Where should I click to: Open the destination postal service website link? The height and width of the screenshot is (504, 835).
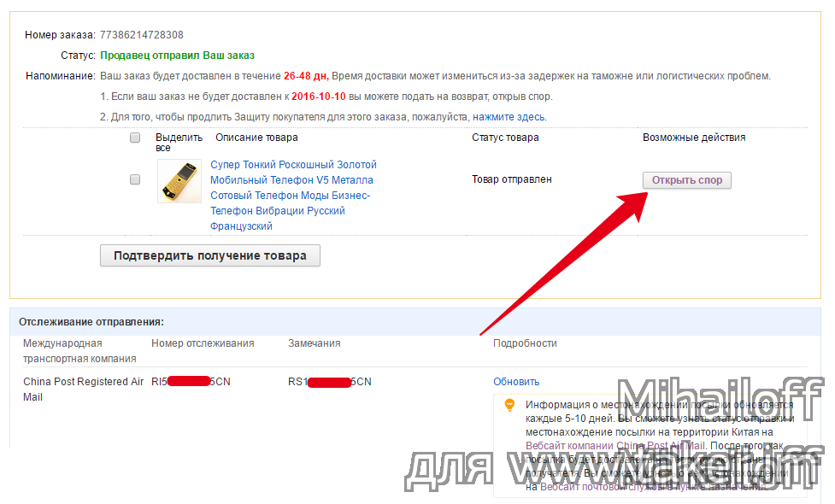click(653, 486)
